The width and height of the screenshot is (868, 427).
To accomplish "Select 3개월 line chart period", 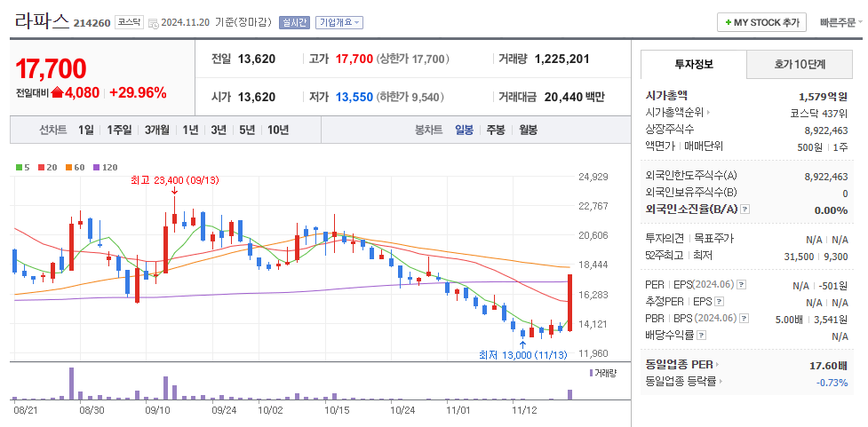I will pyautogui.click(x=157, y=130).
